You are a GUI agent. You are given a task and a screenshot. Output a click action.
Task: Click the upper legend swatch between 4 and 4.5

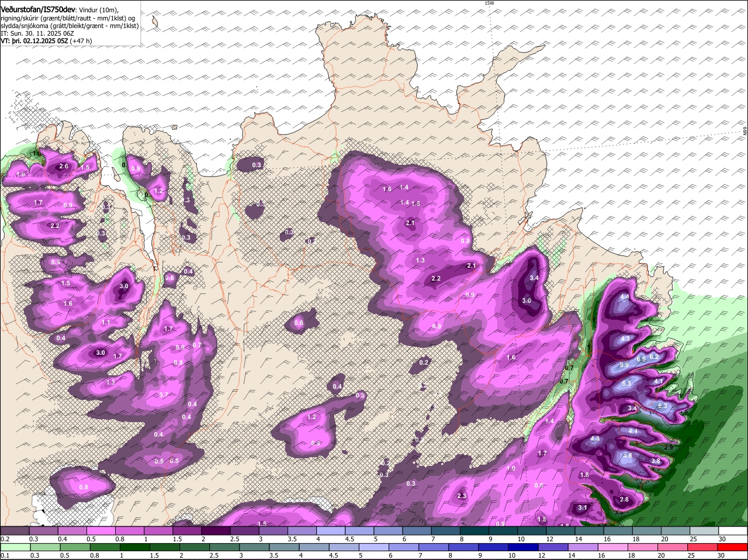[x=331, y=531]
